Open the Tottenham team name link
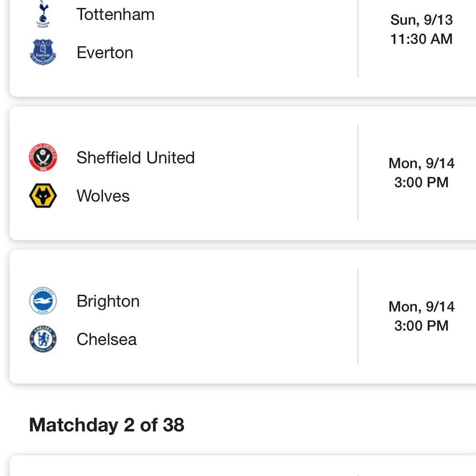 [x=115, y=14]
